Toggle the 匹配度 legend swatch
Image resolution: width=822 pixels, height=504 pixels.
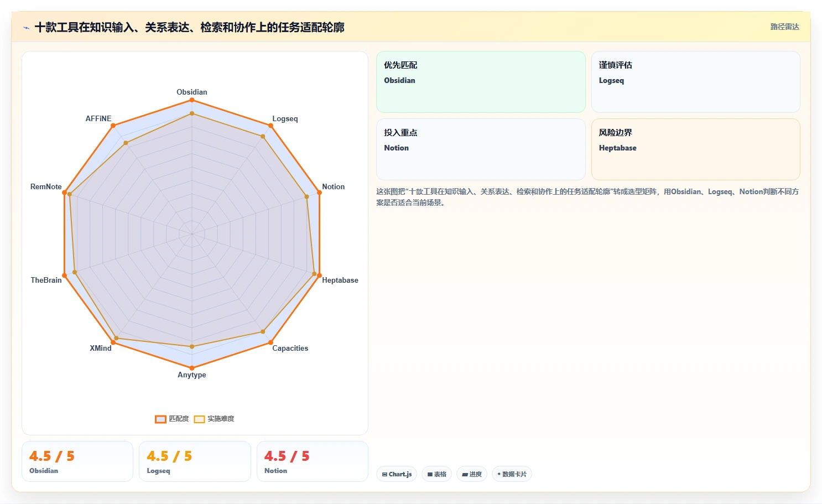coord(160,419)
